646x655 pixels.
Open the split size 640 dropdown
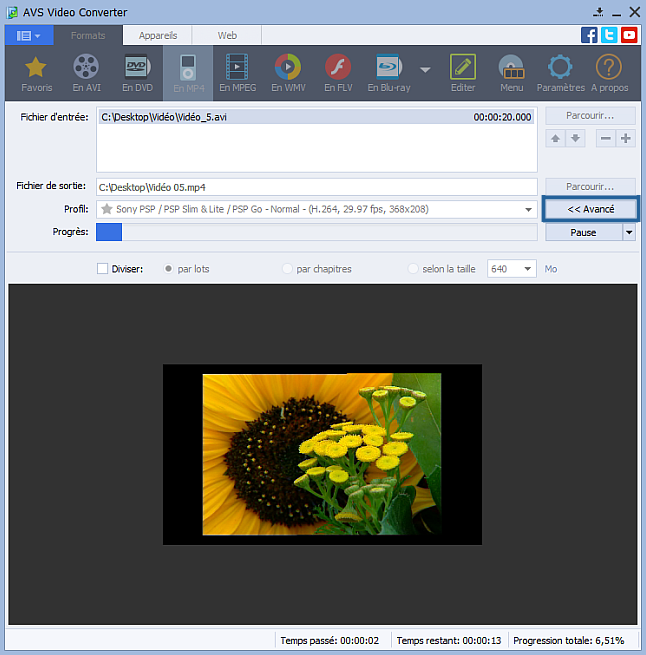(x=527, y=269)
